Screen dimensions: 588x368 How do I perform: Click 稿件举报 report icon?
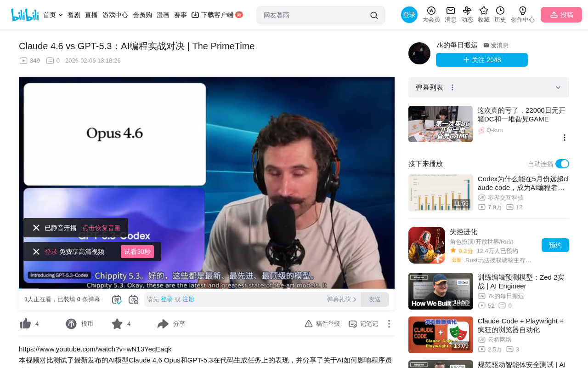(309, 324)
